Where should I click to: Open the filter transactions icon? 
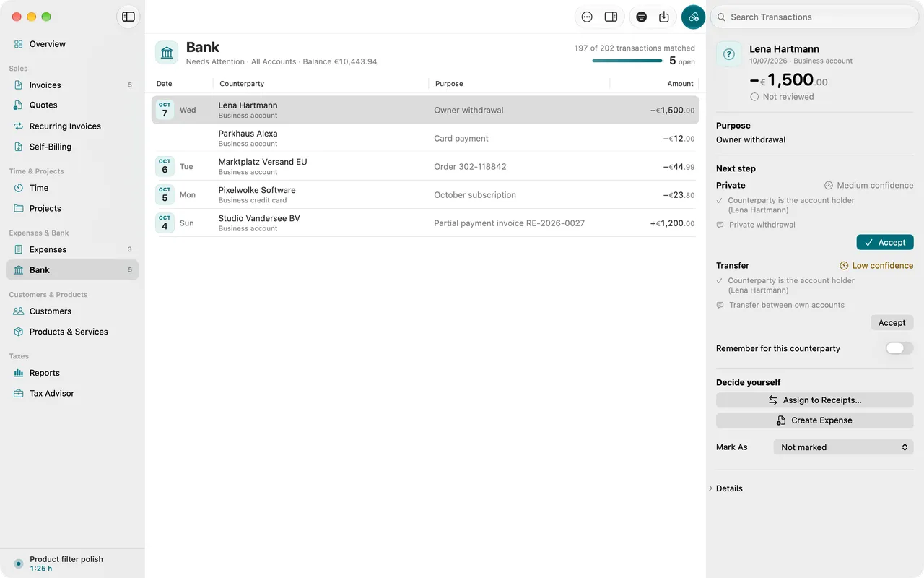click(x=641, y=17)
